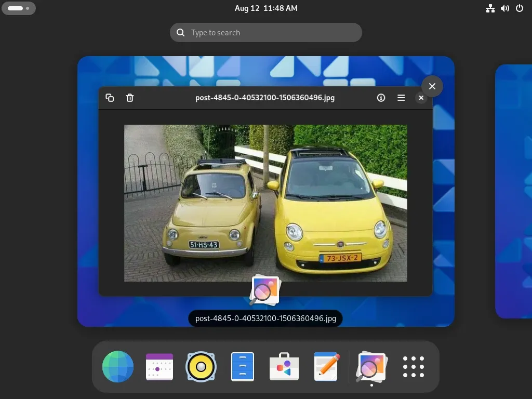Open the Software store from the dock

(x=284, y=367)
